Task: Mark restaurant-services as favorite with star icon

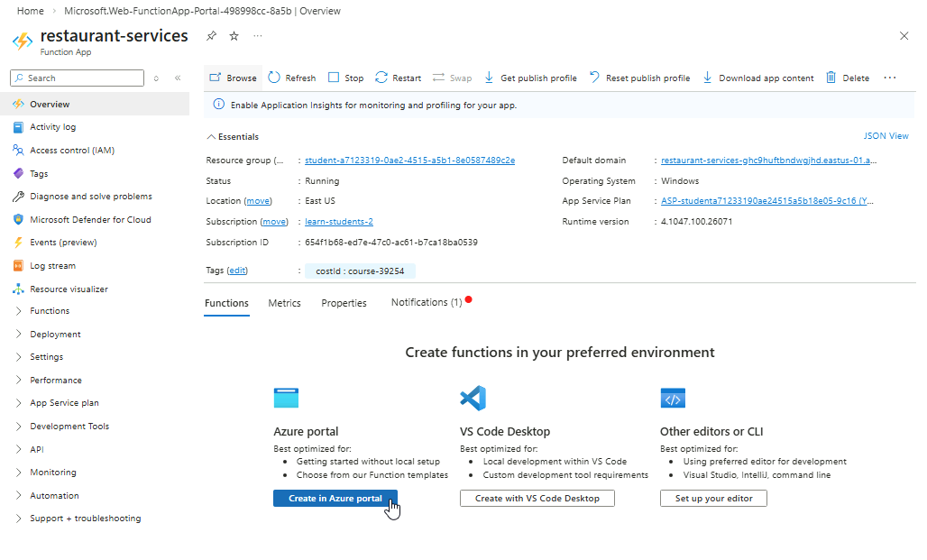Action: click(234, 36)
